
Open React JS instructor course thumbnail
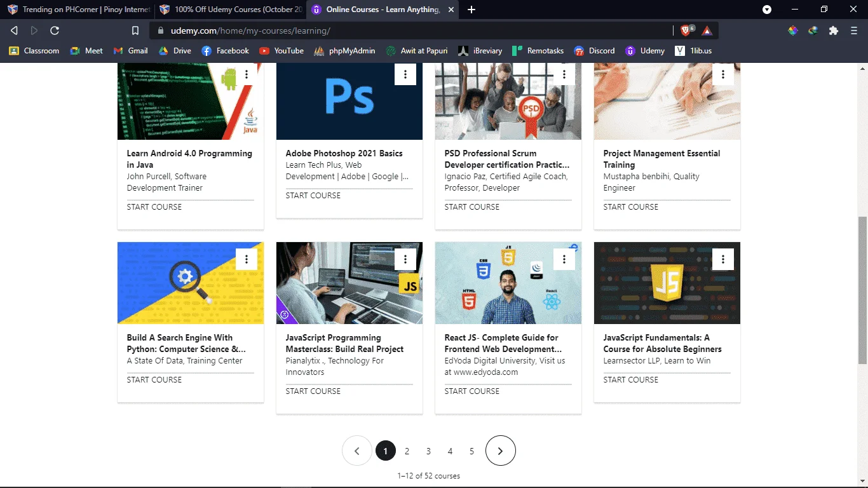[x=508, y=283]
